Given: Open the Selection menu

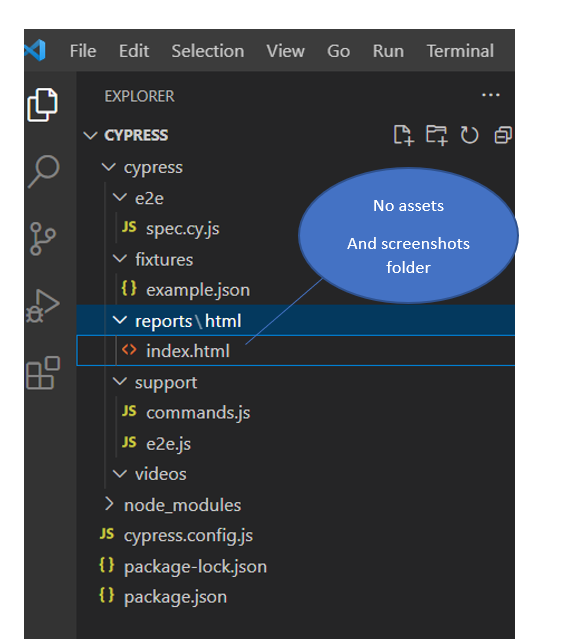Looking at the screenshot, I should (208, 51).
